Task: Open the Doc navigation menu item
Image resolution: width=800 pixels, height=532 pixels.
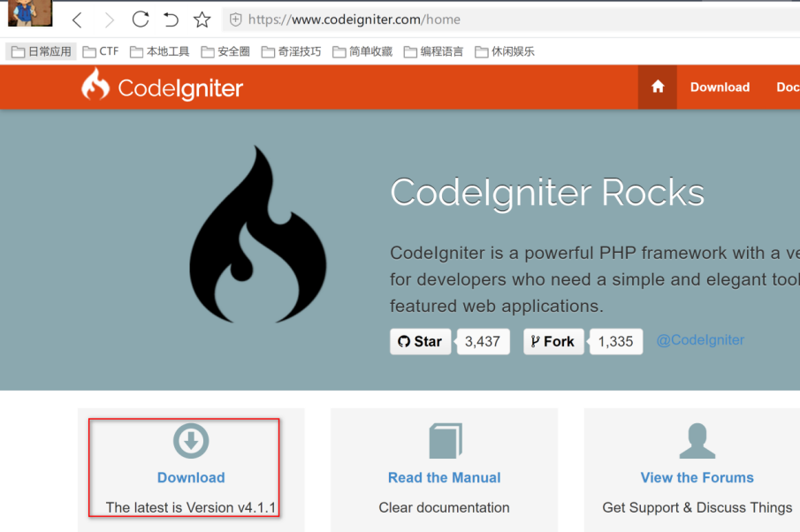Action: (x=788, y=87)
